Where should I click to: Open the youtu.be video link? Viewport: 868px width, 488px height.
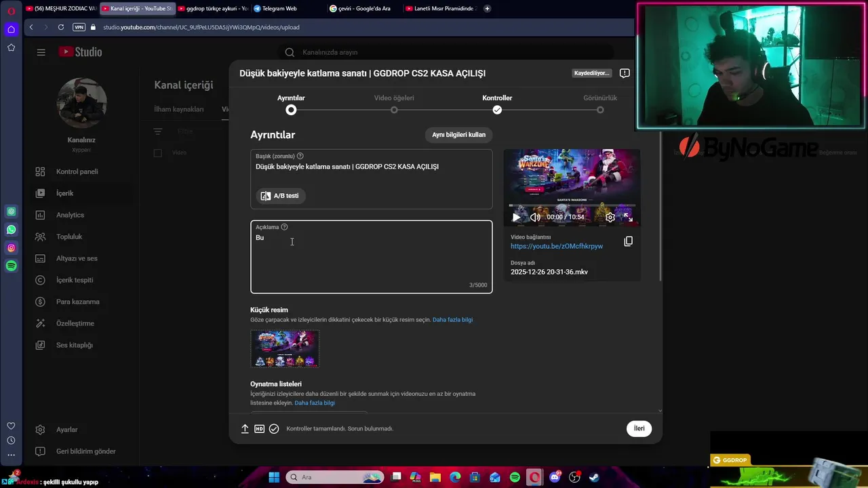557,246
